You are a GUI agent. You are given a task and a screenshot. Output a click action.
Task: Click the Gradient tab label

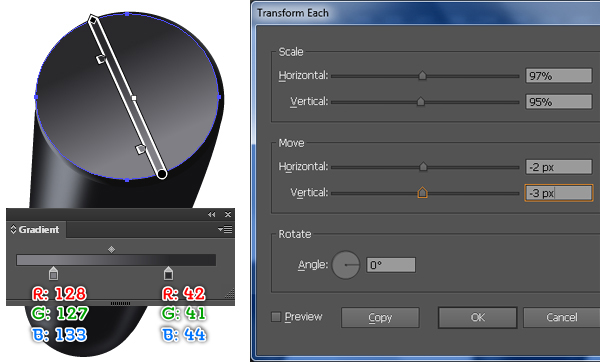click(x=39, y=230)
